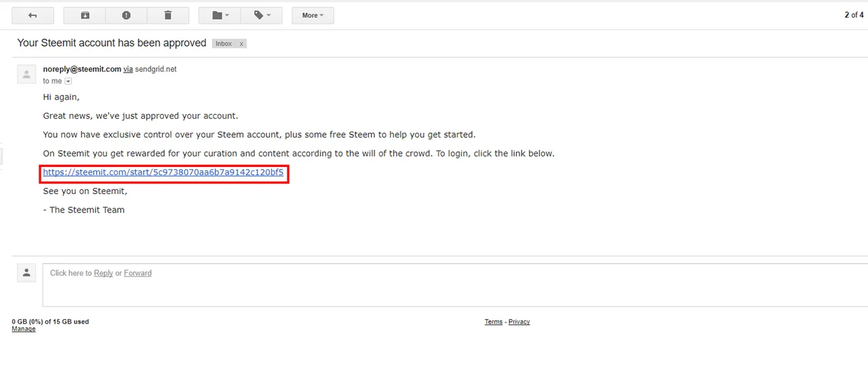
Task: Click Reply link in the reply box
Action: (103, 273)
